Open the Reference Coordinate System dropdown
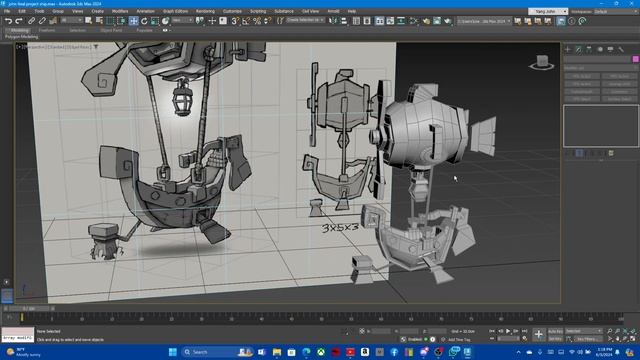Image resolution: width=640 pixels, height=360 pixels. 182,20
